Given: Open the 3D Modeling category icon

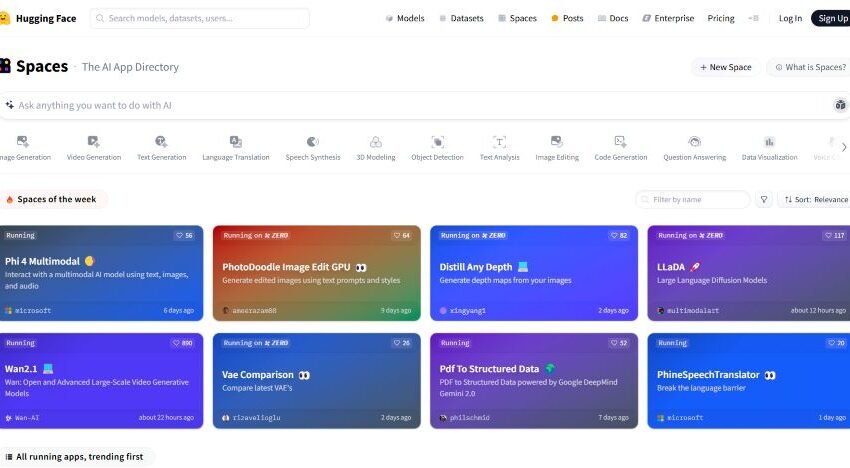Looking at the screenshot, I should tap(376, 142).
